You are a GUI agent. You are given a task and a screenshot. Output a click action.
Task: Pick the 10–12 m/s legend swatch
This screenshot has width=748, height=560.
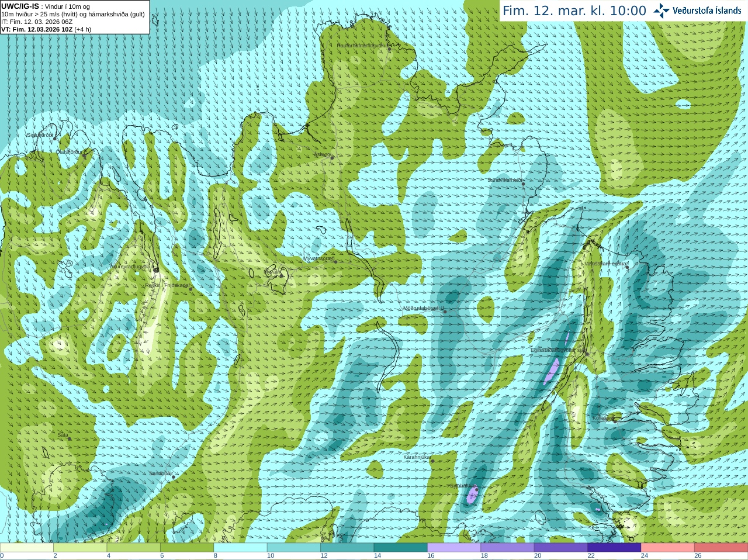[x=294, y=548]
